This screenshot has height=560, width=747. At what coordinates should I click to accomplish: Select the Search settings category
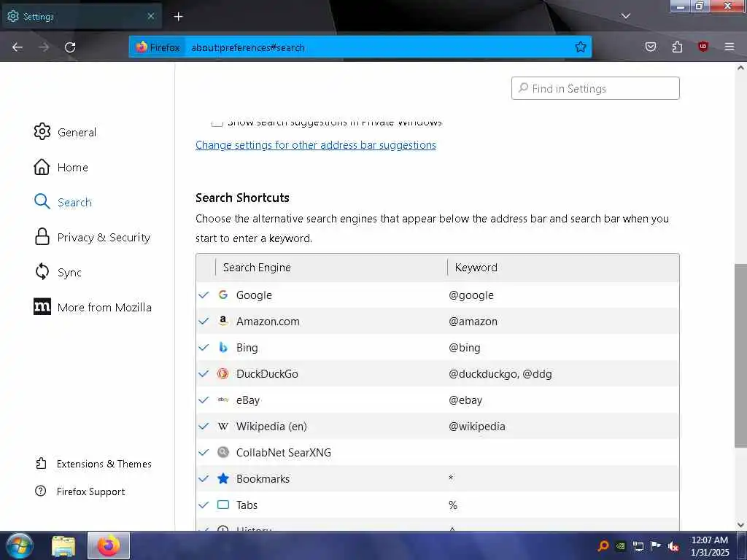coord(63,202)
